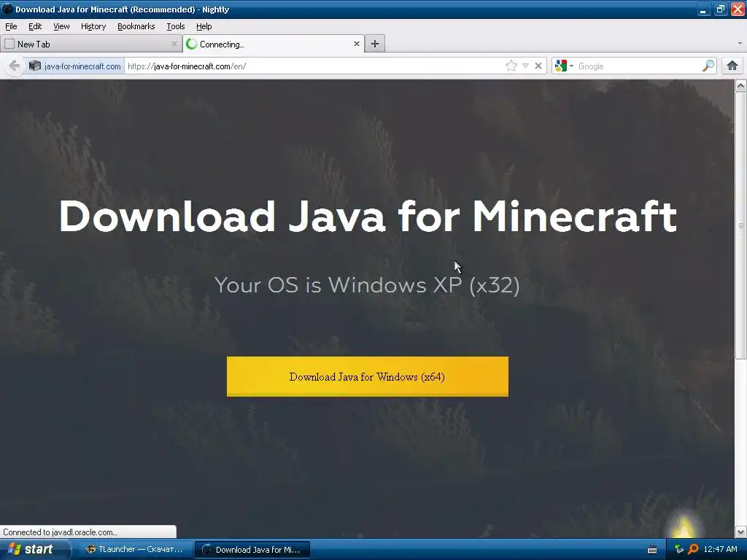Image resolution: width=747 pixels, height=560 pixels.
Task: Open the Help menu
Action: [204, 26]
